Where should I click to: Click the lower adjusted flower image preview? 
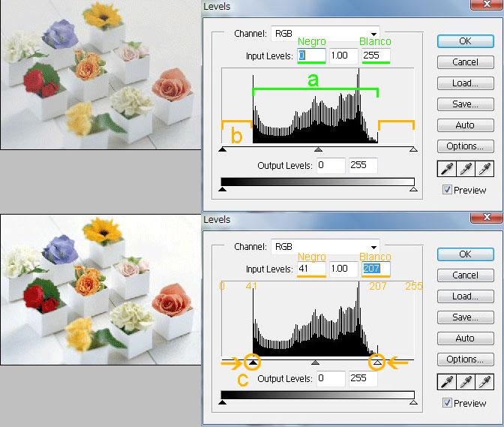(x=100, y=290)
